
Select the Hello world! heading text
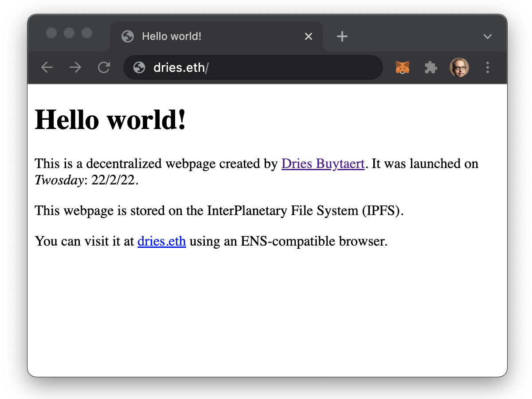click(111, 120)
